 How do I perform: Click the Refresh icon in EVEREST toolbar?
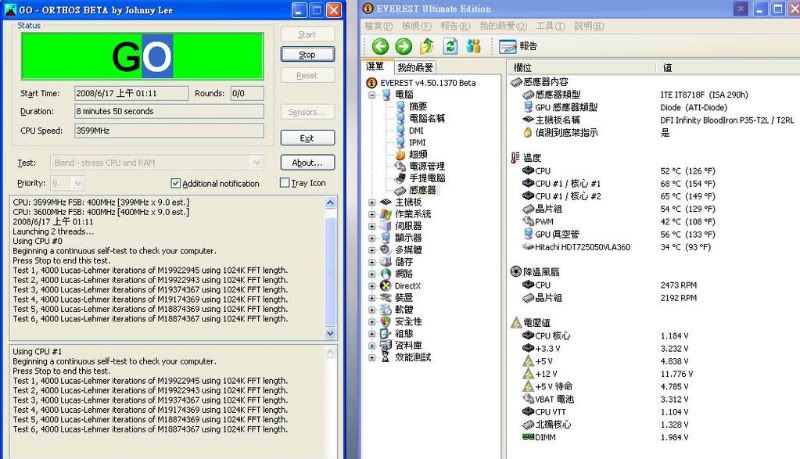tap(450, 46)
